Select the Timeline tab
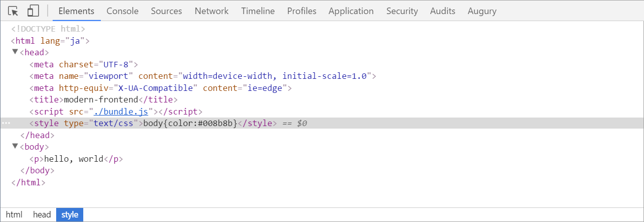Screen dimensions: 644x222 (258, 11)
